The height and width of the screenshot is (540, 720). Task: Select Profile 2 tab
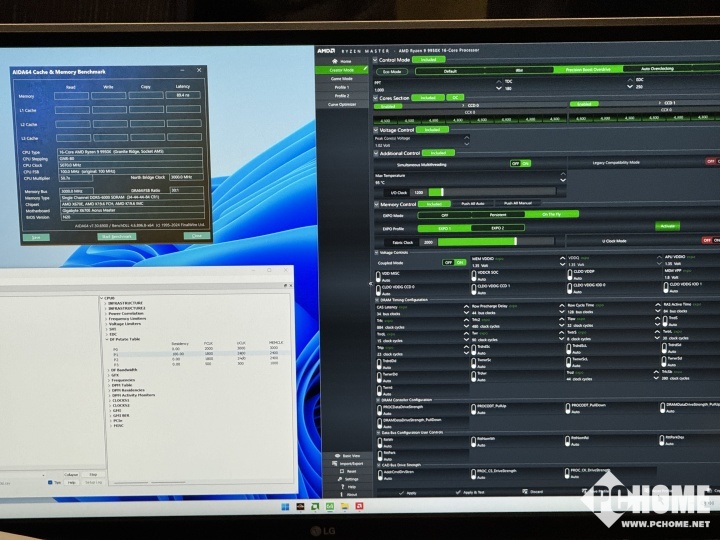(x=342, y=96)
